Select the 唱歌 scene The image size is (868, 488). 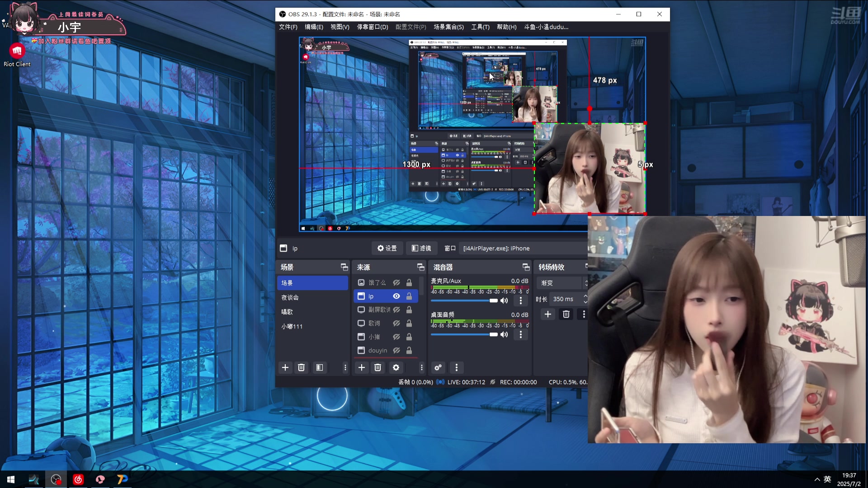(312, 312)
